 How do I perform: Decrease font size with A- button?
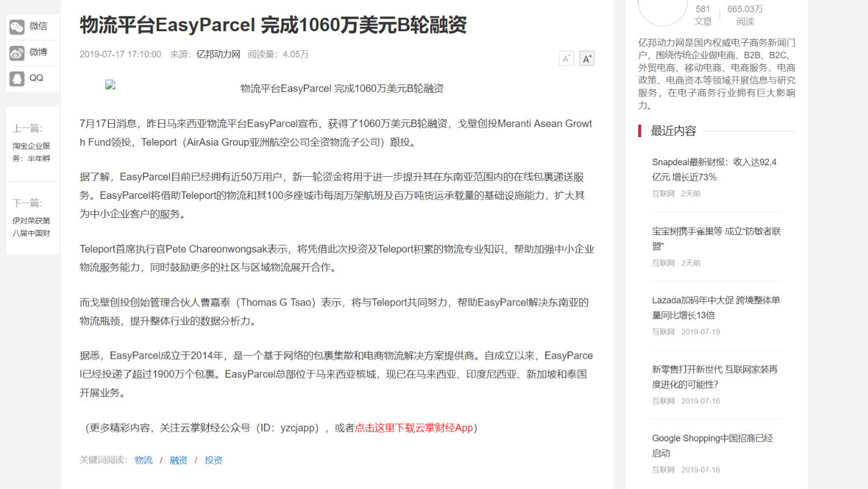coord(566,59)
